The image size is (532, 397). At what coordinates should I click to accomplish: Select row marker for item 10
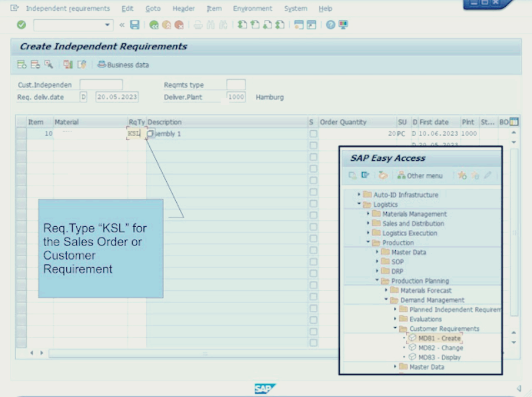tap(21, 133)
